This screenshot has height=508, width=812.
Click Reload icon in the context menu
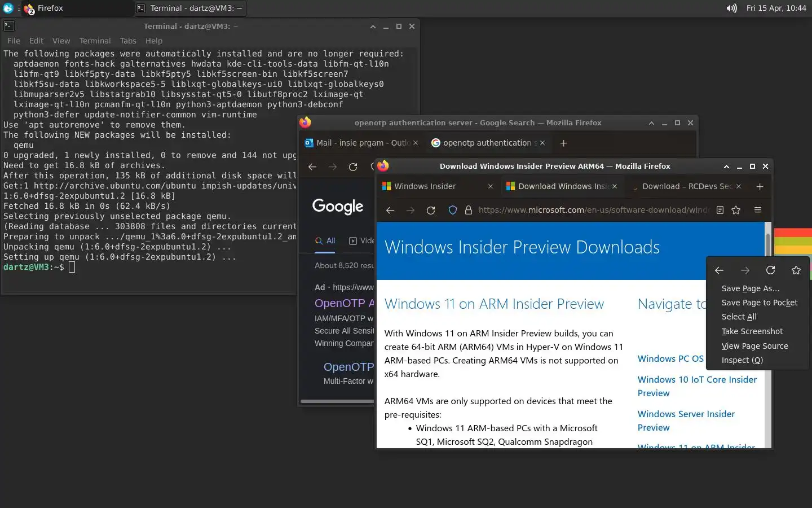pos(771,270)
